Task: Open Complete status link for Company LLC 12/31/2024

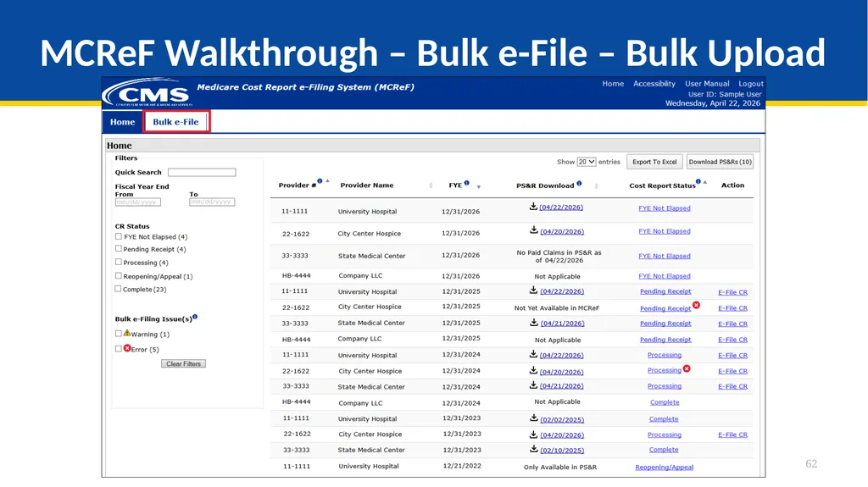Action: pyautogui.click(x=665, y=402)
